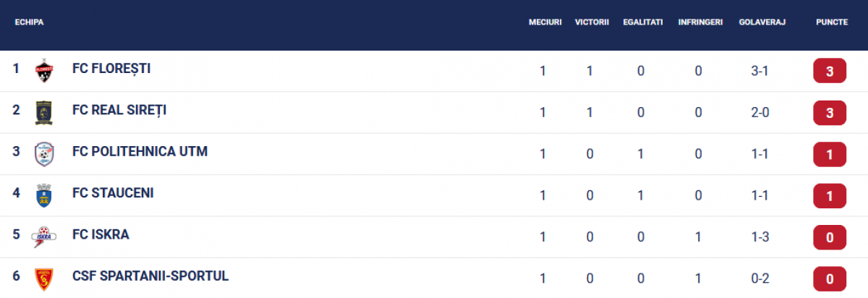Image resolution: width=868 pixels, height=298 pixels.
Task: Open the FC Stauceni team link
Action: click(x=113, y=193)
